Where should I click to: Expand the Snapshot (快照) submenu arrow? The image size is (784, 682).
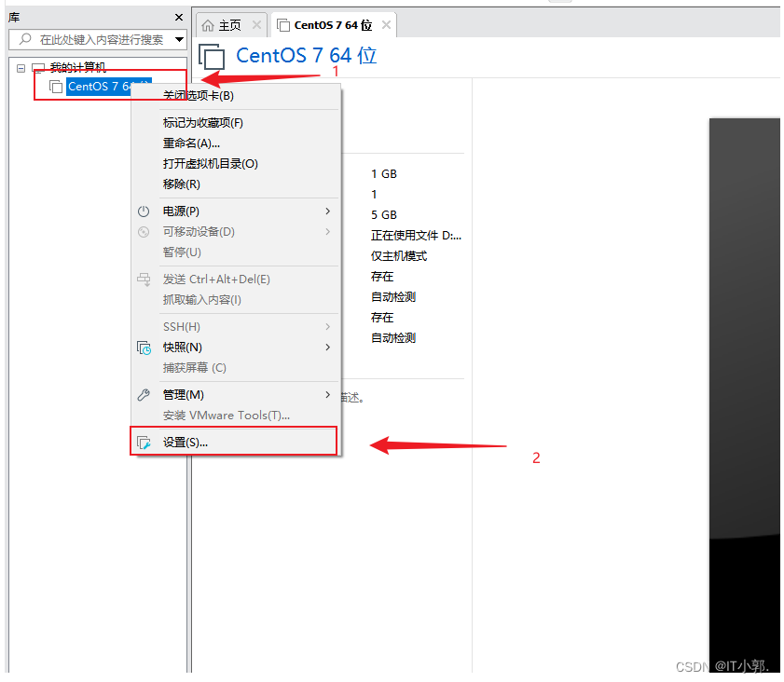pos(328,348)
